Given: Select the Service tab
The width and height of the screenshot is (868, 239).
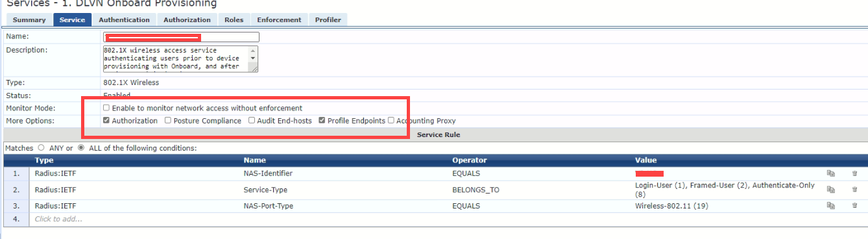Looking at the screenshot, I should 72,19.
